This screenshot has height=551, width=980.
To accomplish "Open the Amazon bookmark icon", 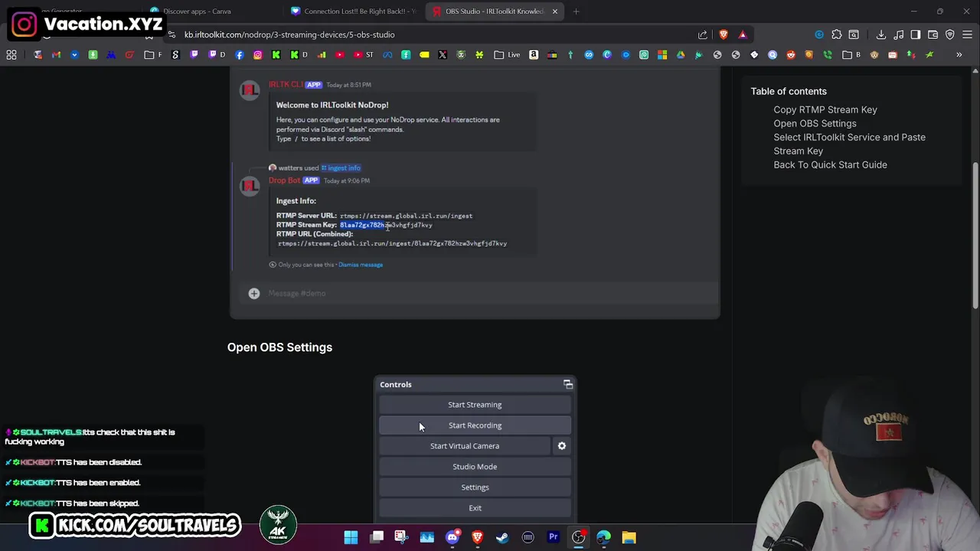I will click(x=534, y=55).
